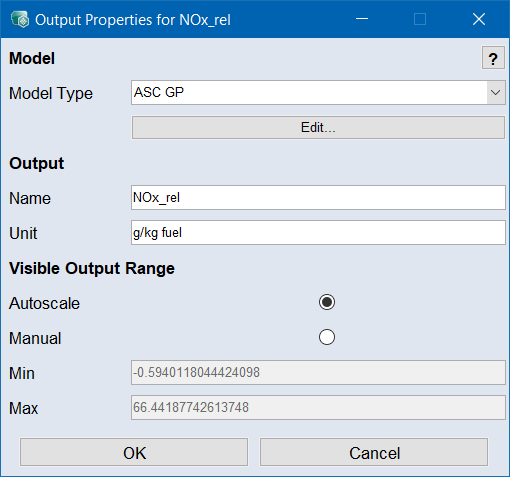510x477 pixels.
Task: Click the Model Type label
Action: click(51, 93)
